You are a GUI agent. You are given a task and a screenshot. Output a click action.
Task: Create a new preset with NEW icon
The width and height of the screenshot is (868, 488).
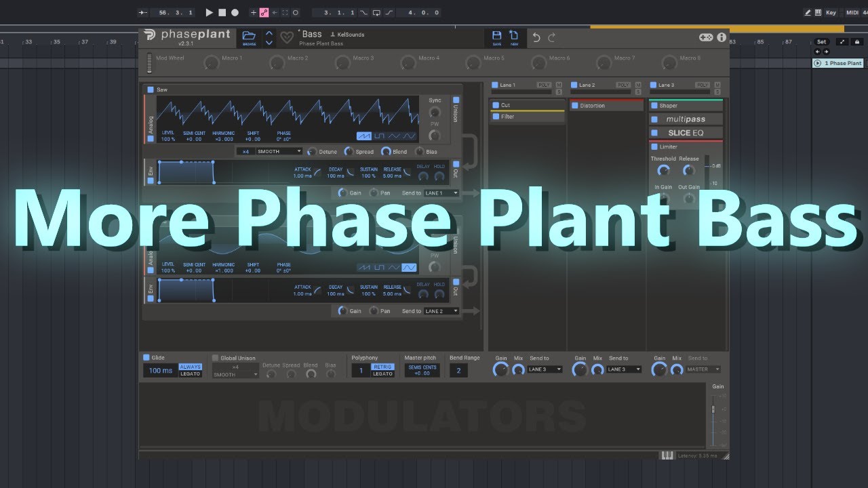tap(514, 37)
